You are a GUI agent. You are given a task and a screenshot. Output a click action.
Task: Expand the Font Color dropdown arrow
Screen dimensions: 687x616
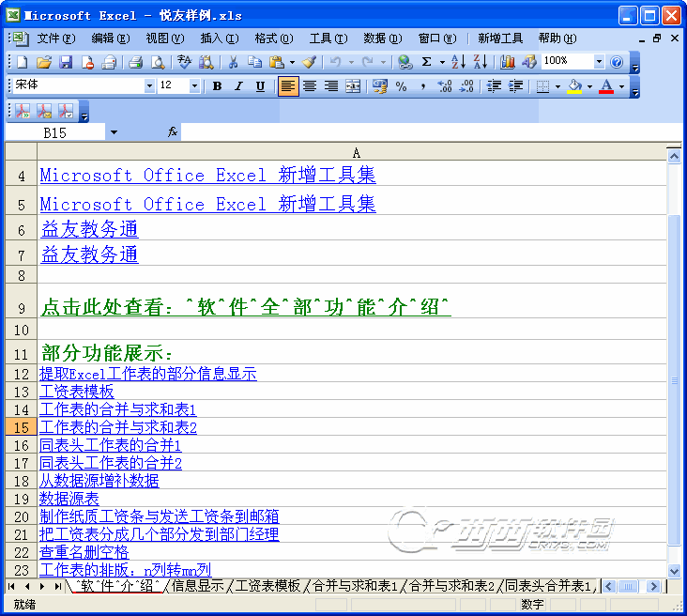coord(621,86)
